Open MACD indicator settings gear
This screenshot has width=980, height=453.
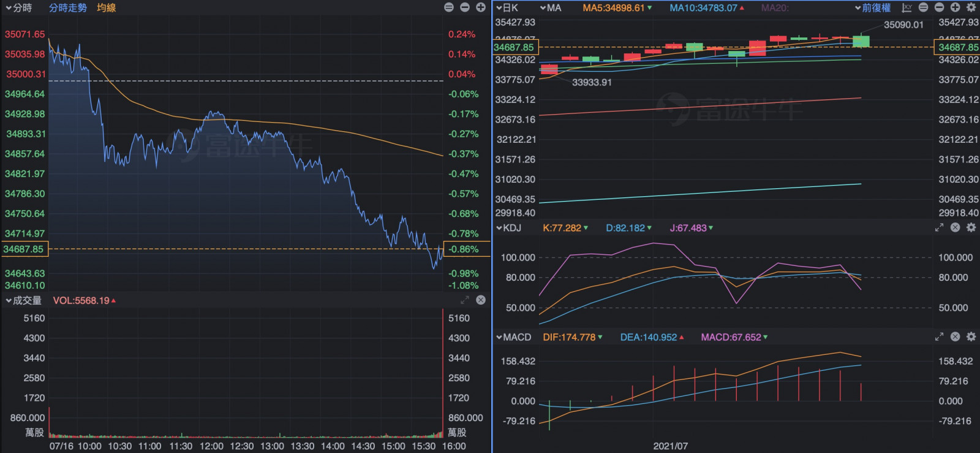click(971, 337)
